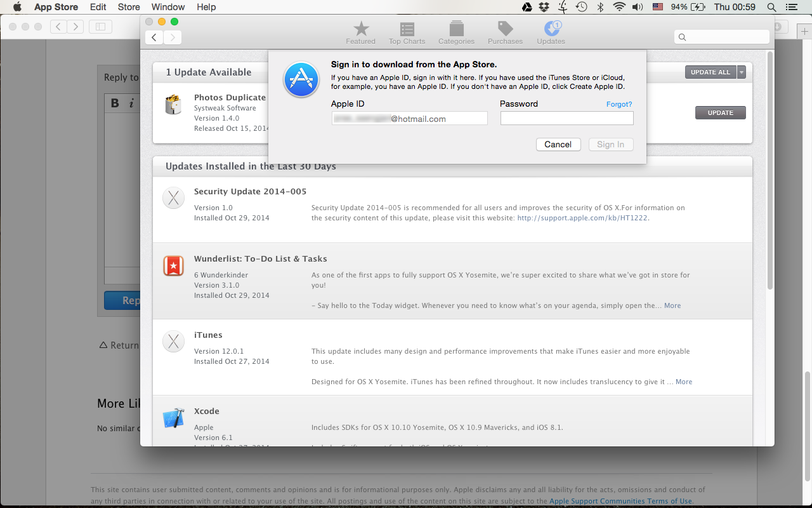
Task: Click the Sign In button
Action: tap(610, 144)
